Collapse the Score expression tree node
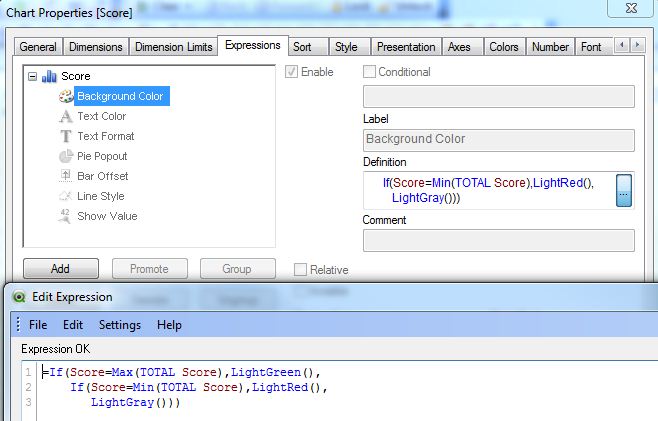 (32, 76)
